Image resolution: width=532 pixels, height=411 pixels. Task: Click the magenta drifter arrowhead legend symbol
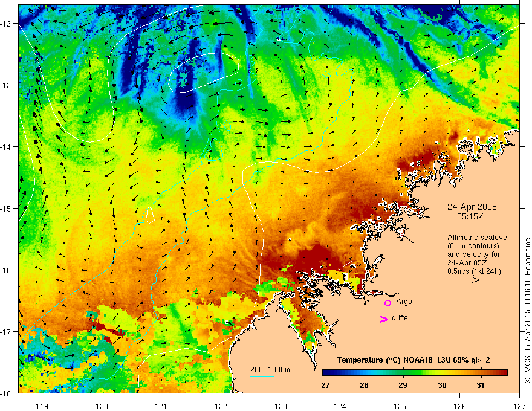[383, 319]
